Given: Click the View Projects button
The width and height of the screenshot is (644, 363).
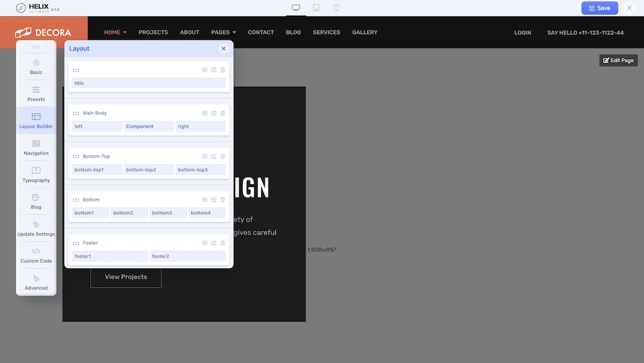Looking at the screenshot, I should click(126, 277).
